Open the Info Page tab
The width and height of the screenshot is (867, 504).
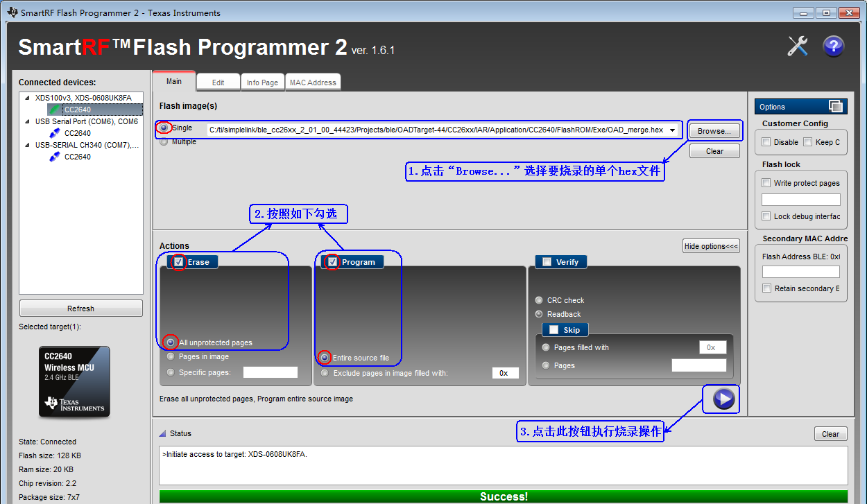click(x=262, y=81)
